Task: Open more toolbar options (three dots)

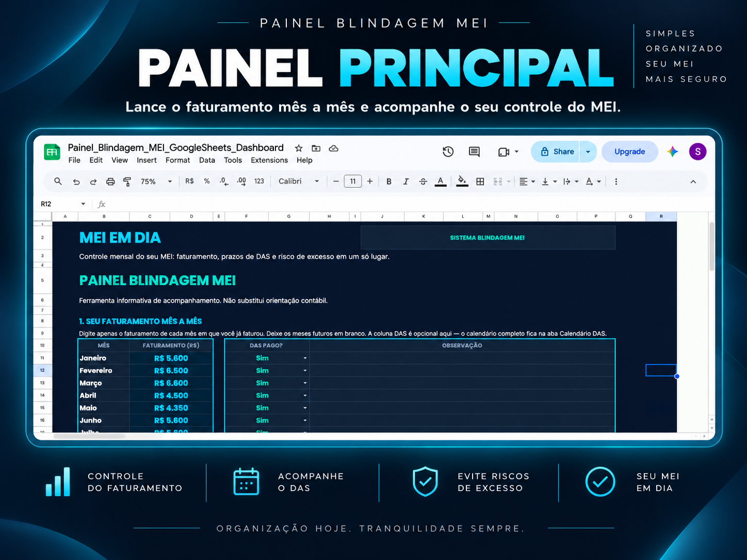Action: pos(616,182)
